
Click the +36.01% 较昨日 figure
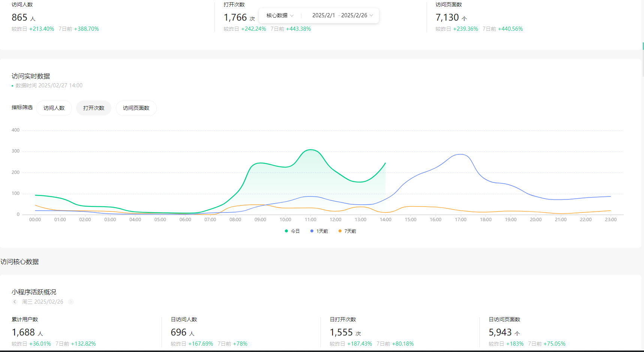tap(40, 344)
